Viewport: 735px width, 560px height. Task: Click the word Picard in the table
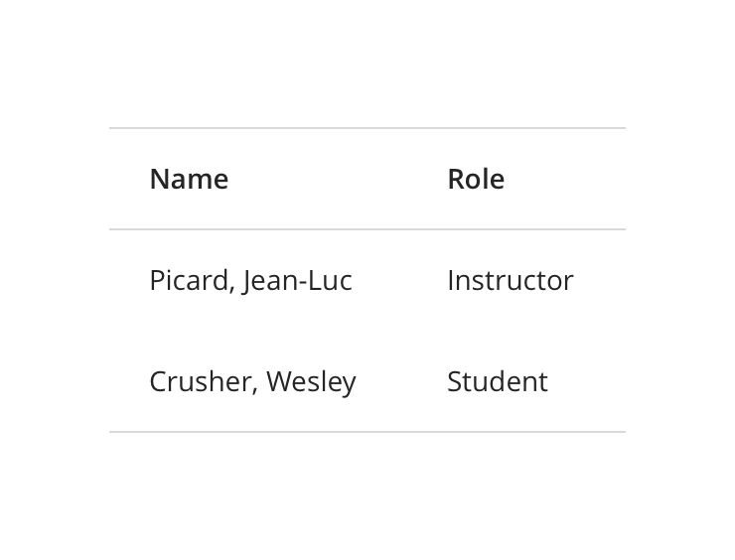coord(190,280)
